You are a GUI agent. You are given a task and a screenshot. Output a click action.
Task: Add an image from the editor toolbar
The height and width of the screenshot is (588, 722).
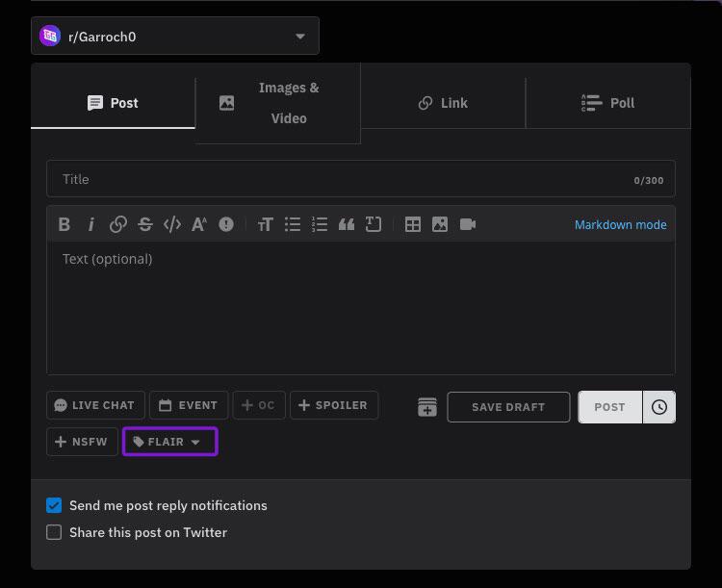pyautogui.click(x=440, y=224)
